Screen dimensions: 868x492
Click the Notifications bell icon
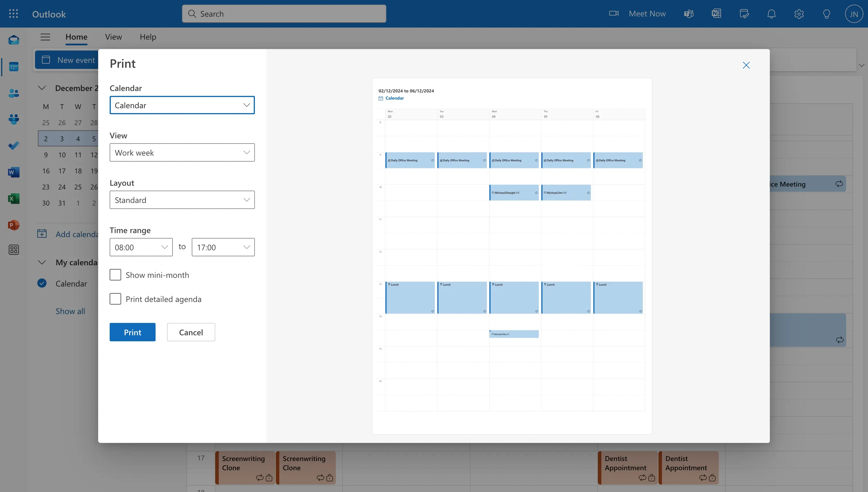pyautogui.click(x=772, y=13)
